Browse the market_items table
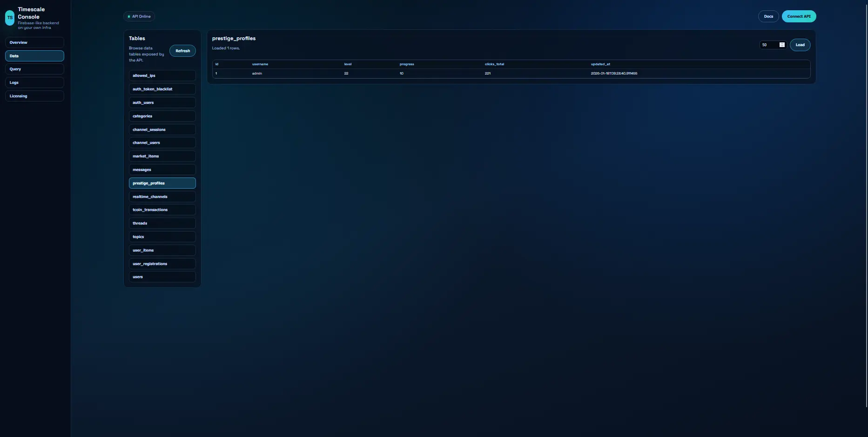The image size is (868, 437). (162, 156)
